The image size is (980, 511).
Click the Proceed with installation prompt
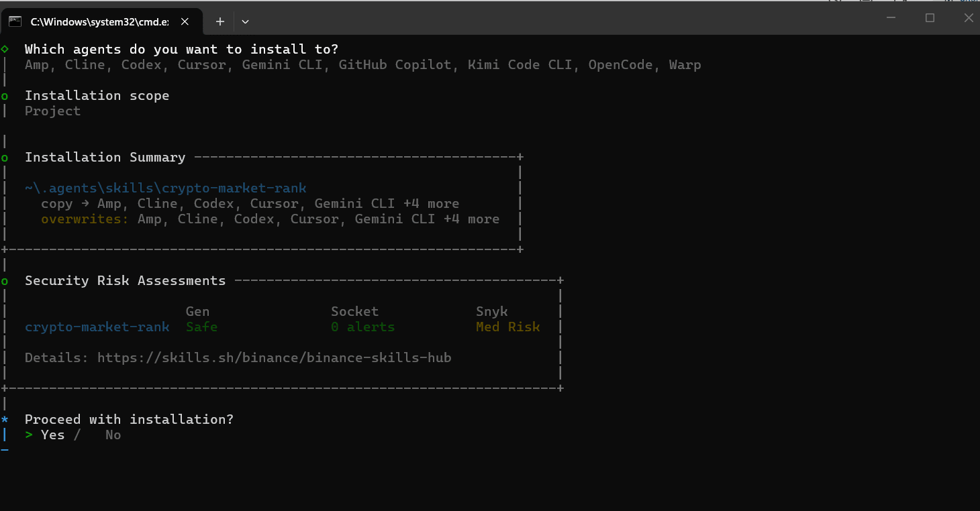click(x=129, y=420)
